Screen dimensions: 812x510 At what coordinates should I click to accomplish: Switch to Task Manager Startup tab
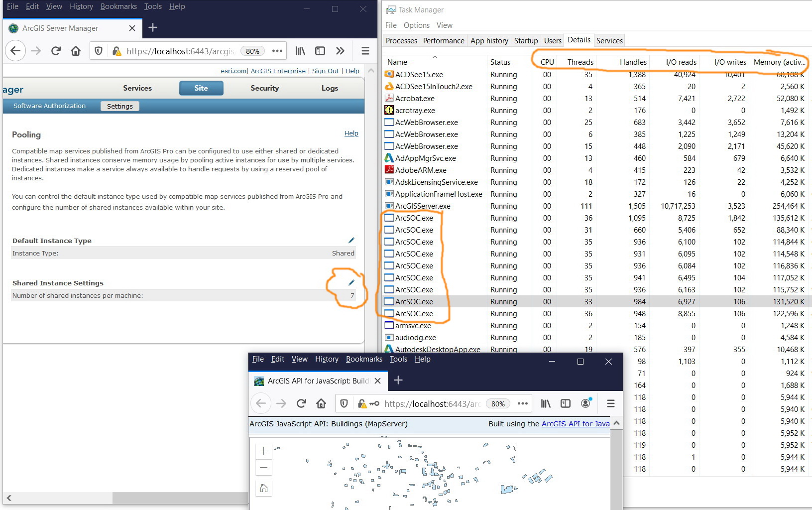click(x=526, y=41)
